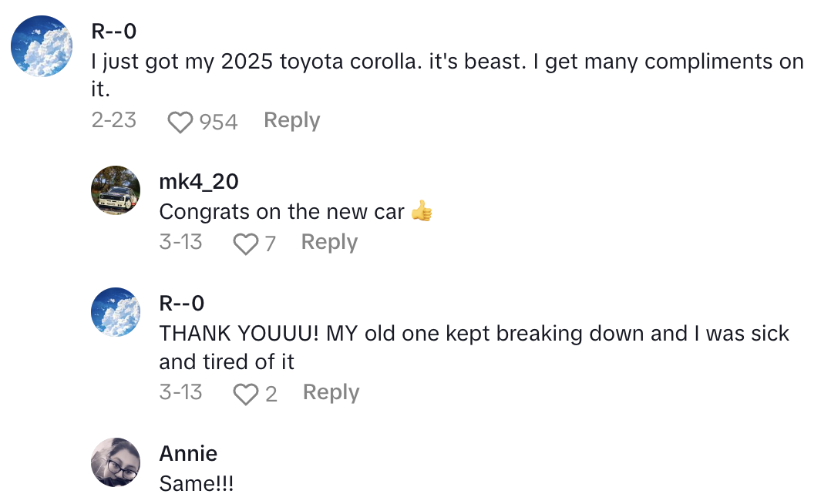
Task: Visit the mk4_20 username link
Action: coord(198,181)
